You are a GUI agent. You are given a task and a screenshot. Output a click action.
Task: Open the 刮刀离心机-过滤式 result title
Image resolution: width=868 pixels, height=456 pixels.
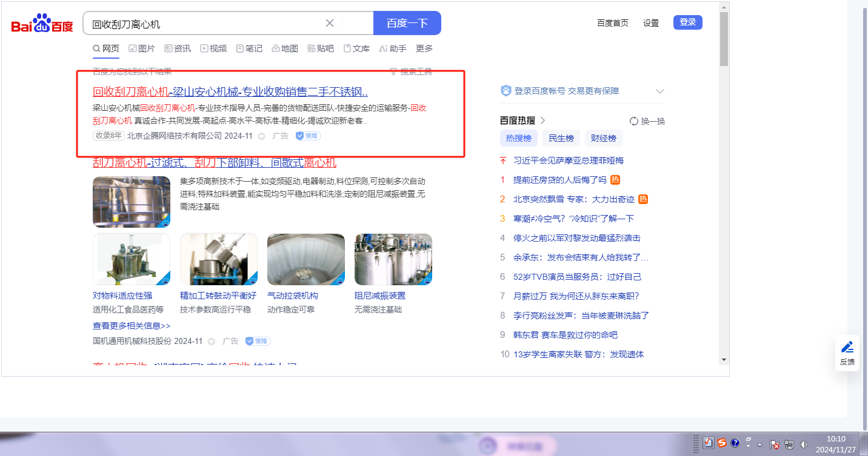(215, 163)
